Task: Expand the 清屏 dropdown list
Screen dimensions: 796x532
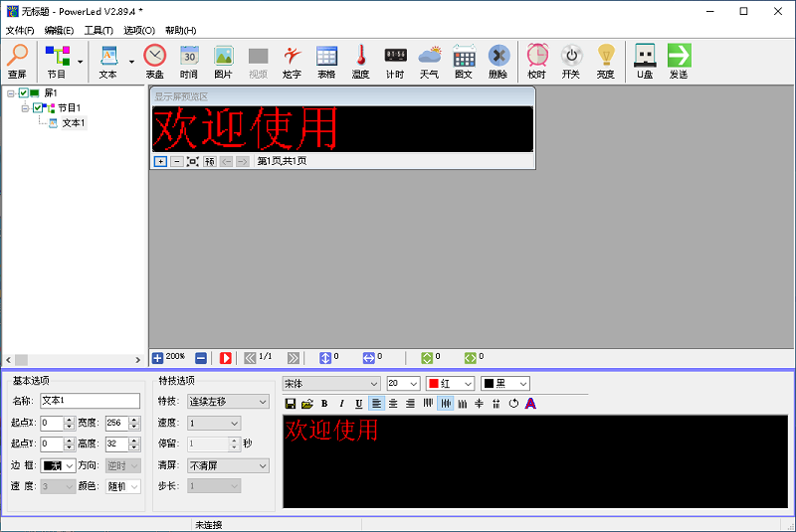Action: tap(228, 465)
